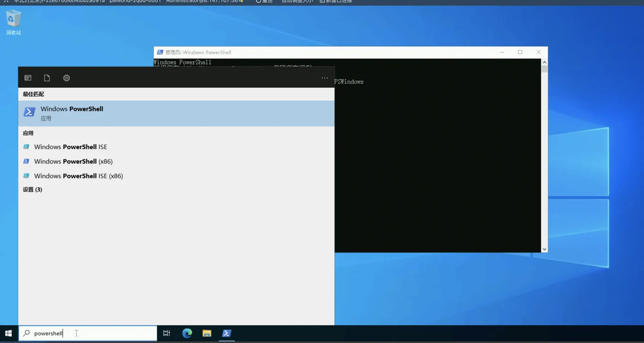Open Task View from taskbar
Screen dimensions: 644x343
point(167,333)
